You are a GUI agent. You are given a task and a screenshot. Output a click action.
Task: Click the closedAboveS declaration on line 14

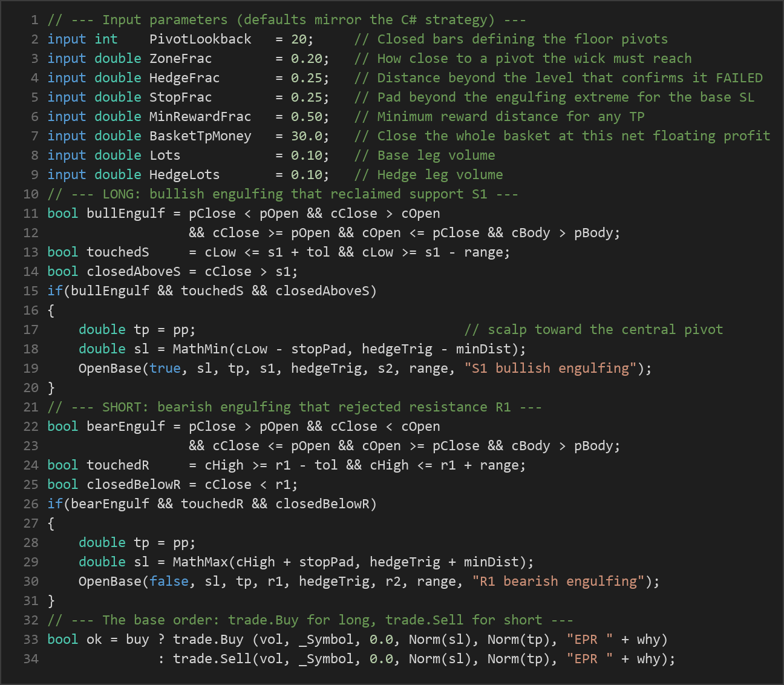(x=134, y=272)
